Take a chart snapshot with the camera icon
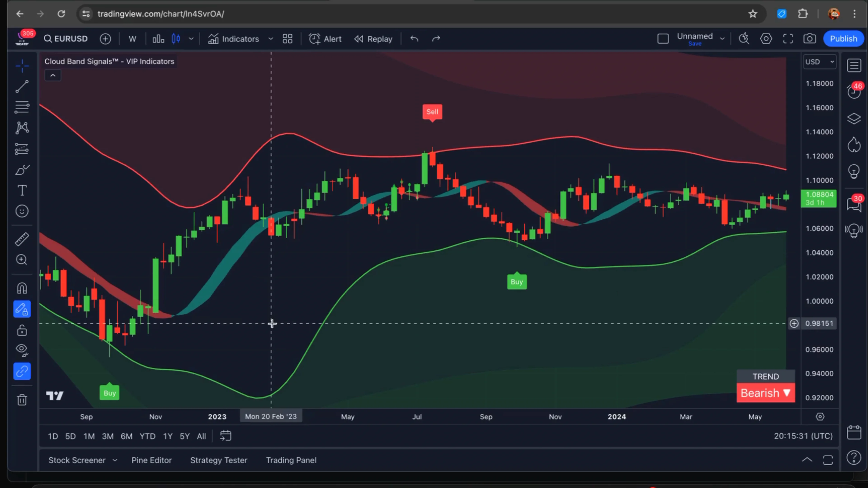This screenshot has height=488, width=868. [x=810, y=38]
